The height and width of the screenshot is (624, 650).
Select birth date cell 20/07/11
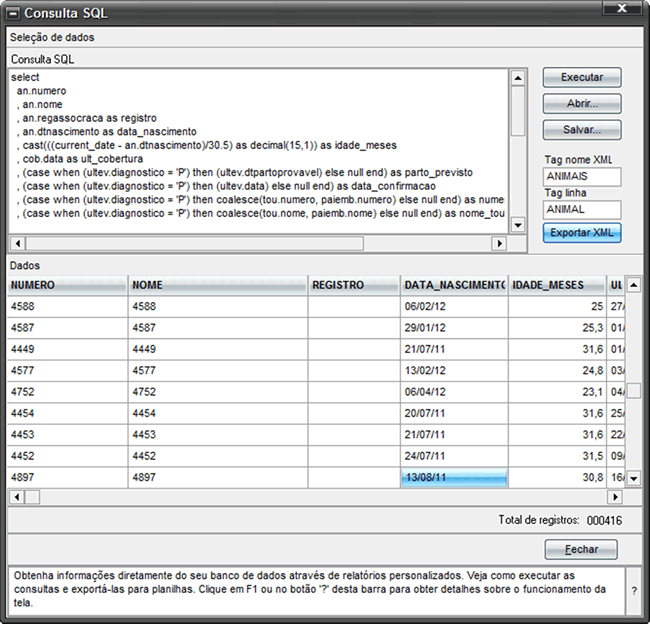[x=454, y=413]
